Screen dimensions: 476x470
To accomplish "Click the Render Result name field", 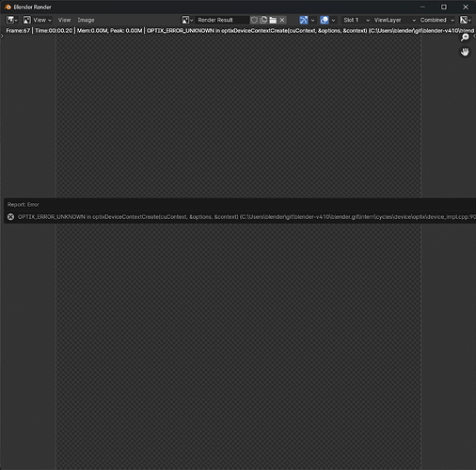I will click(x=222, y=20).
